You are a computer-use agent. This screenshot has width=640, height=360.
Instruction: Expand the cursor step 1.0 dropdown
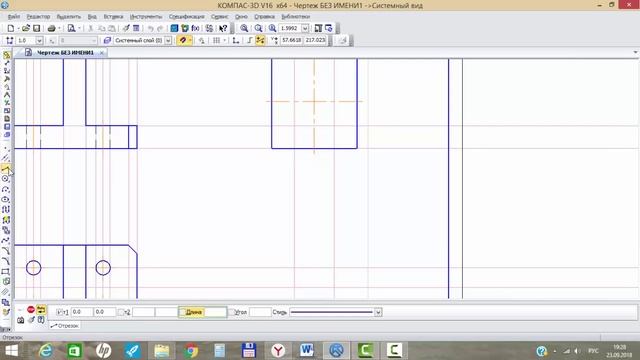39,40
